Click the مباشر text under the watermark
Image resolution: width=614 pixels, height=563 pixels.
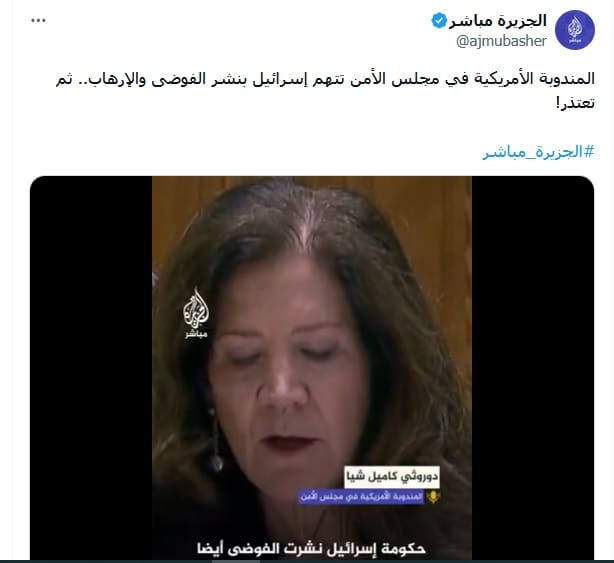[196, 335]
